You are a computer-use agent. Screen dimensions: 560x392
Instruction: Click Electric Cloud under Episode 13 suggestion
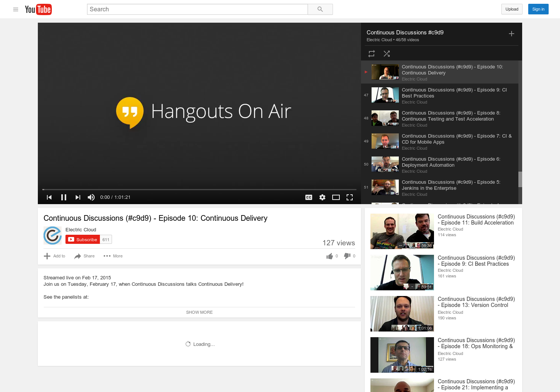(x=450, y=312)
